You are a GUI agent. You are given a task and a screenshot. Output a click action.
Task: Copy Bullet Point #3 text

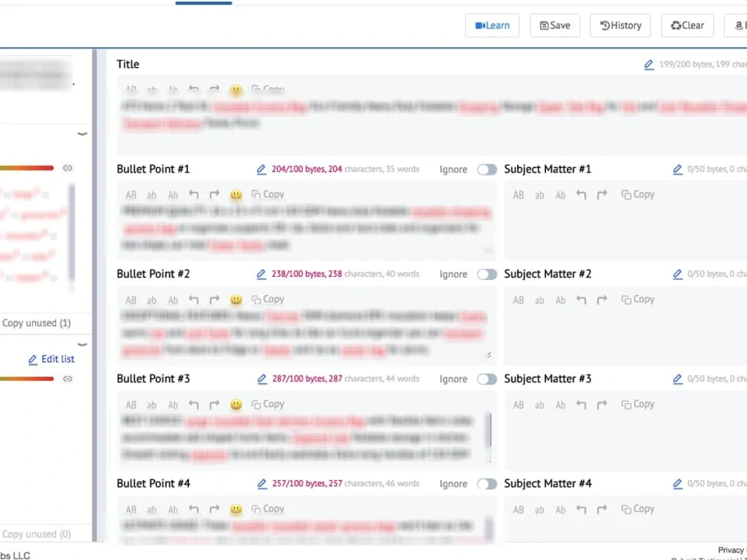267,404
